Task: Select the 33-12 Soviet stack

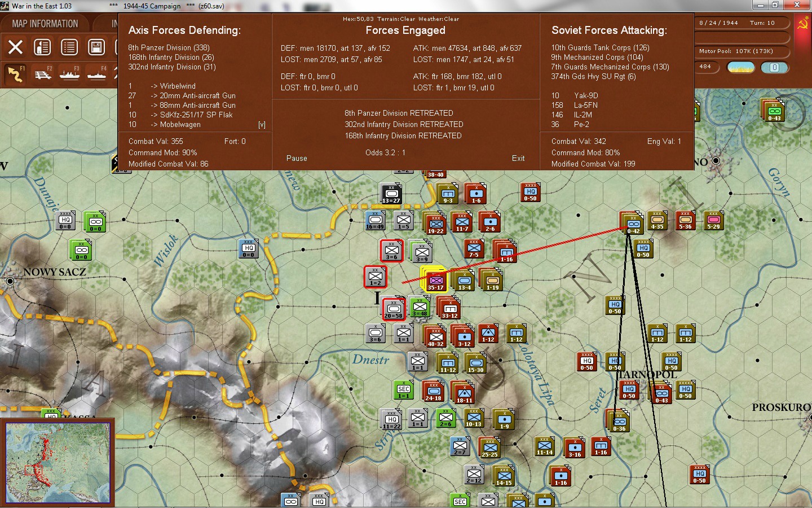Action: pos(449,308)
